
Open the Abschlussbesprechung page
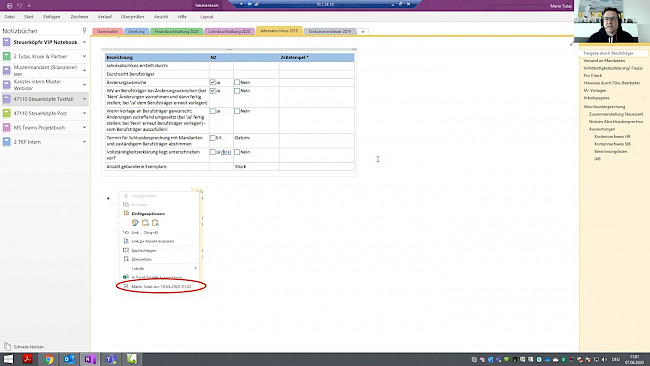click(x=604, y=107)
